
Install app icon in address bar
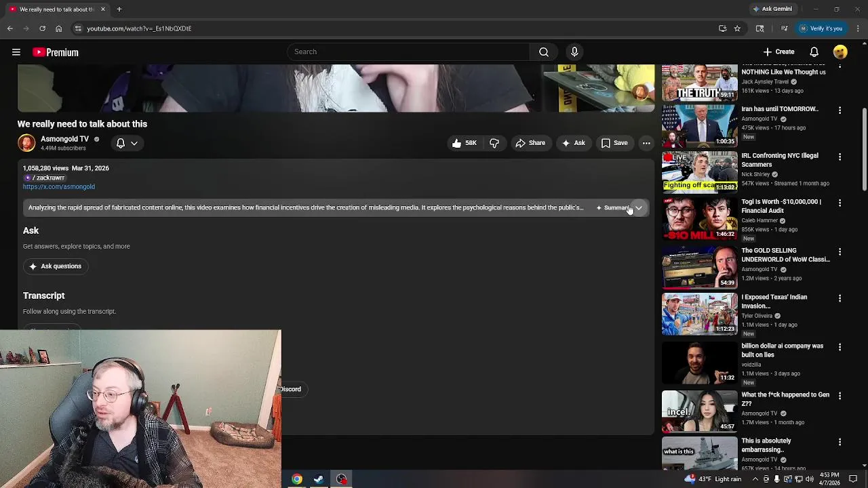[x=722, y=28]
